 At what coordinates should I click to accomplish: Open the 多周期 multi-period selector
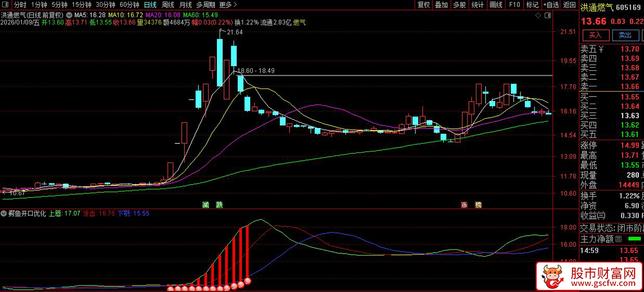click(x=207, y=5)
